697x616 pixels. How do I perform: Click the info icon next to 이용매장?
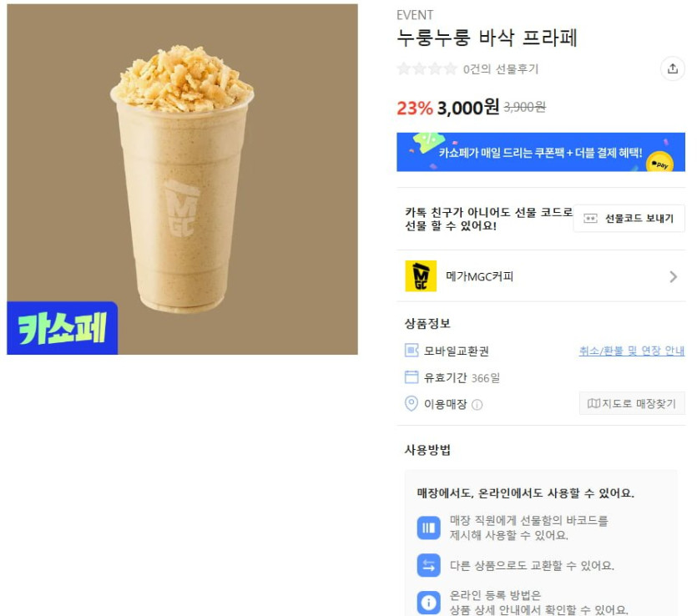(x=477, y=405)
